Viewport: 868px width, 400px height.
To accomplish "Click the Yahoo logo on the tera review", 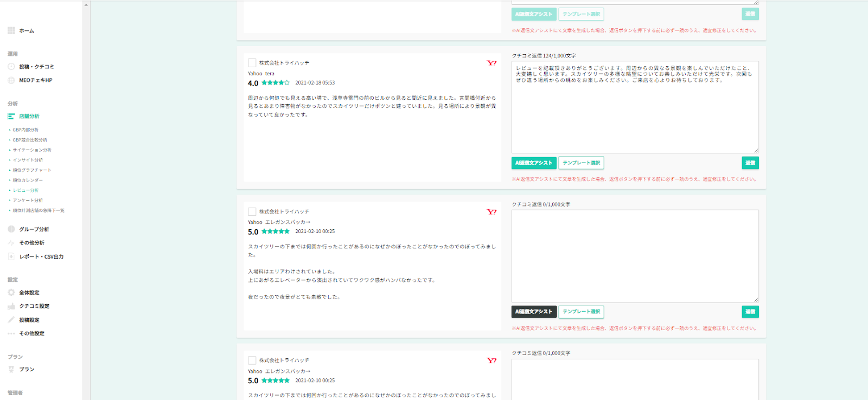I will (492, 63).
